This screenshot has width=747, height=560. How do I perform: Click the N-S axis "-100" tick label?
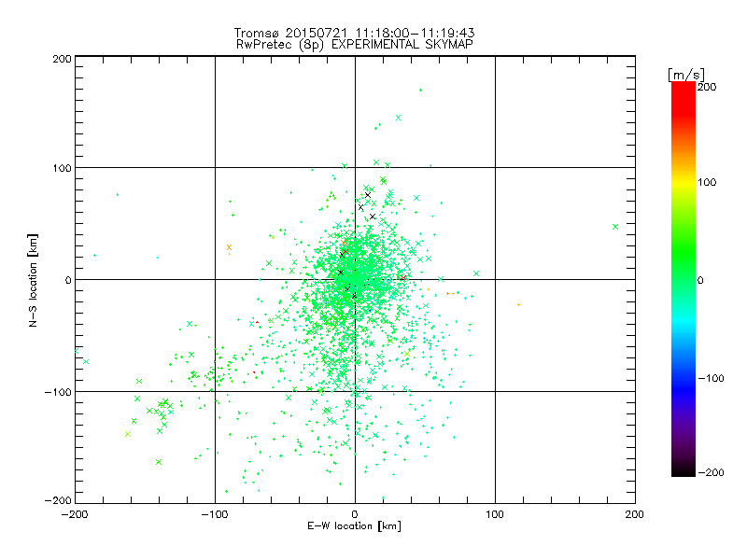58,392
